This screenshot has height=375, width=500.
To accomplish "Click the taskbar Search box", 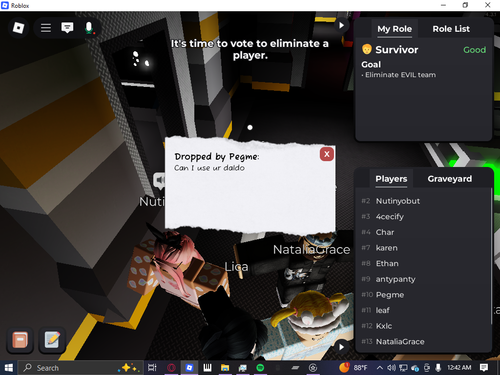I will tap(80, 368).
